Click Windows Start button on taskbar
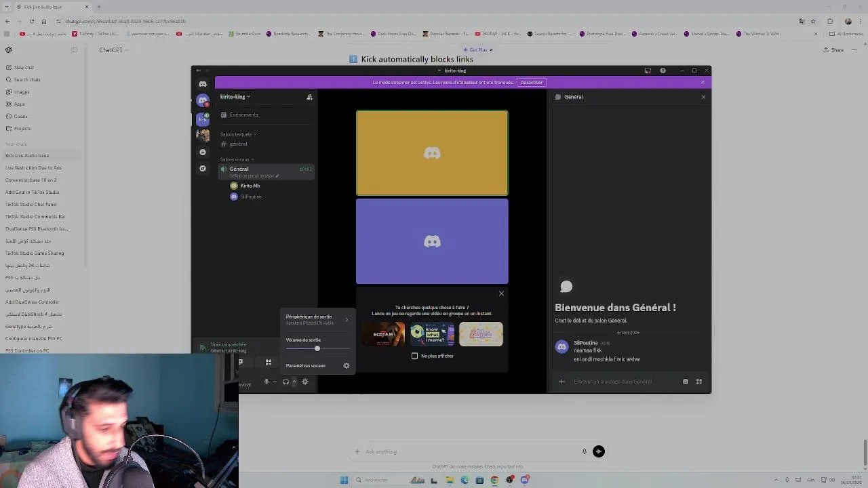868x488 pixels. pyautogui.click(x=344, y=480)
